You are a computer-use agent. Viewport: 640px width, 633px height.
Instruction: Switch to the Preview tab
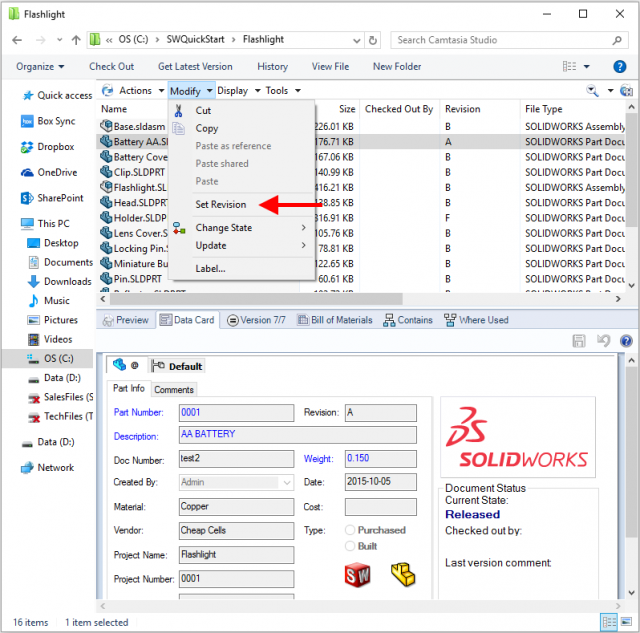(126, 320)
